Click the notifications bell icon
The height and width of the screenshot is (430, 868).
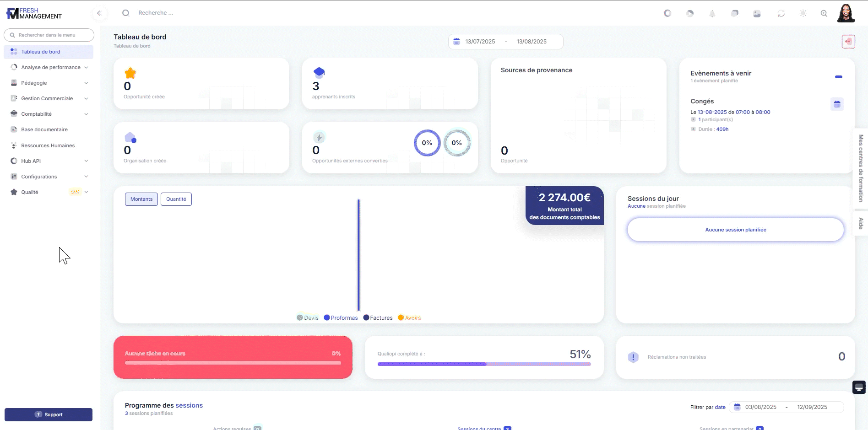712,14
